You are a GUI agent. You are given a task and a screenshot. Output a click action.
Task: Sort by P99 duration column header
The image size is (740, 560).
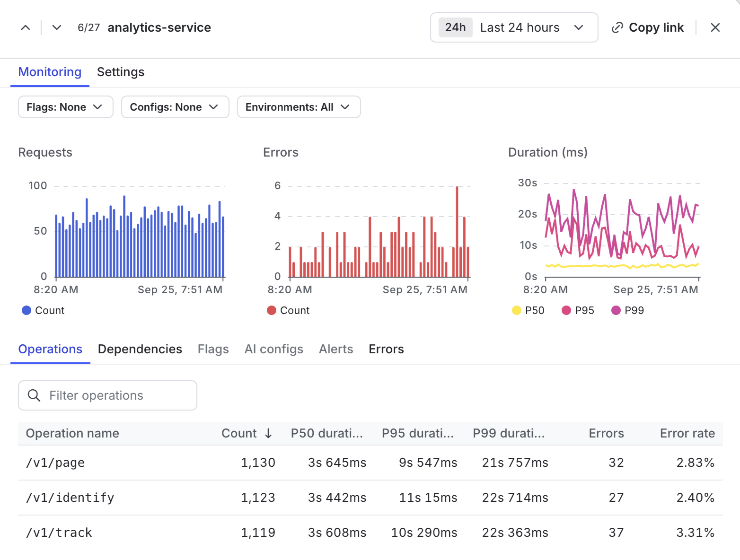[509, 433]
